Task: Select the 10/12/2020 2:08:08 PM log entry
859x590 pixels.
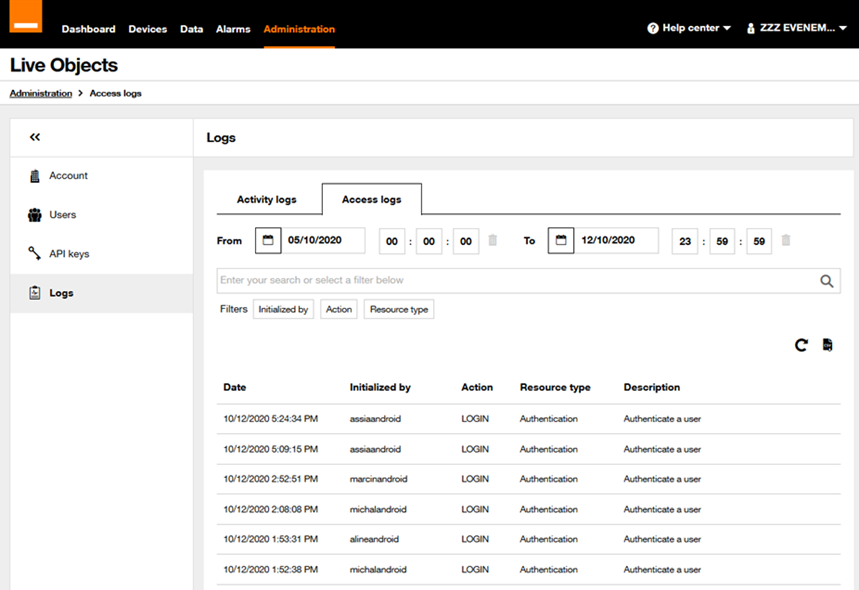Action: click(x=529, y=509)
